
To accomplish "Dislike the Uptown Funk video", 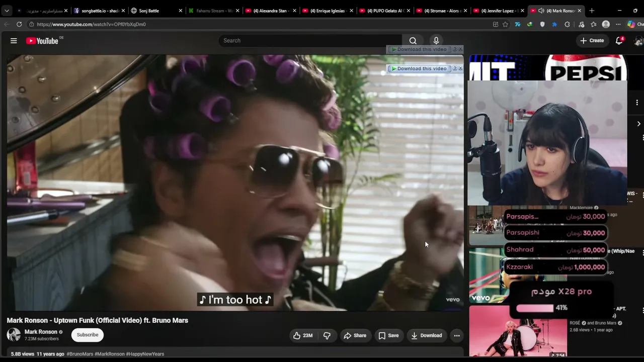I will (x=327, y=335).
